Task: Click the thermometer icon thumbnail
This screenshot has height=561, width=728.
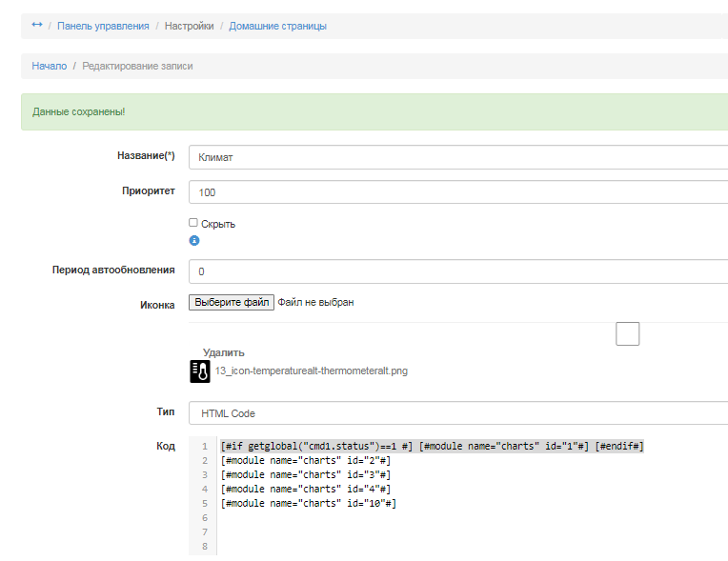Action: [x=200, y=371]
